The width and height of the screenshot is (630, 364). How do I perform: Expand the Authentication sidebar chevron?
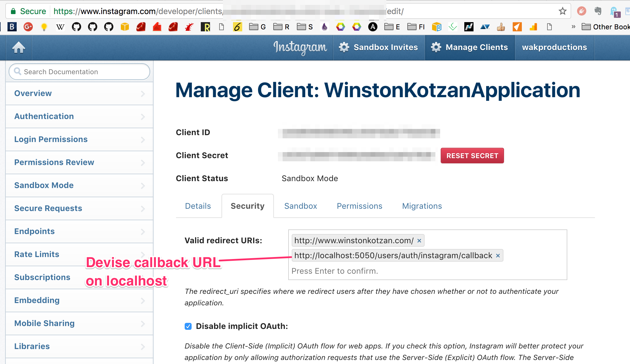[143, 117]
